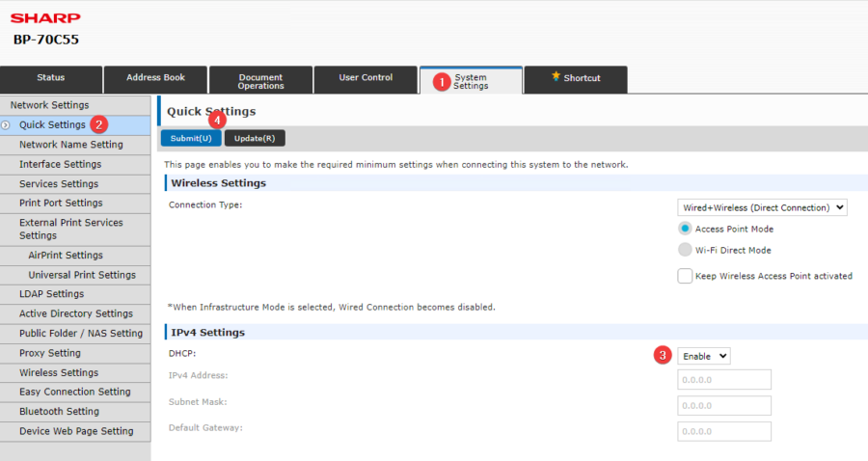Click the arrow icon beside Quick Settings

(7, 125)
